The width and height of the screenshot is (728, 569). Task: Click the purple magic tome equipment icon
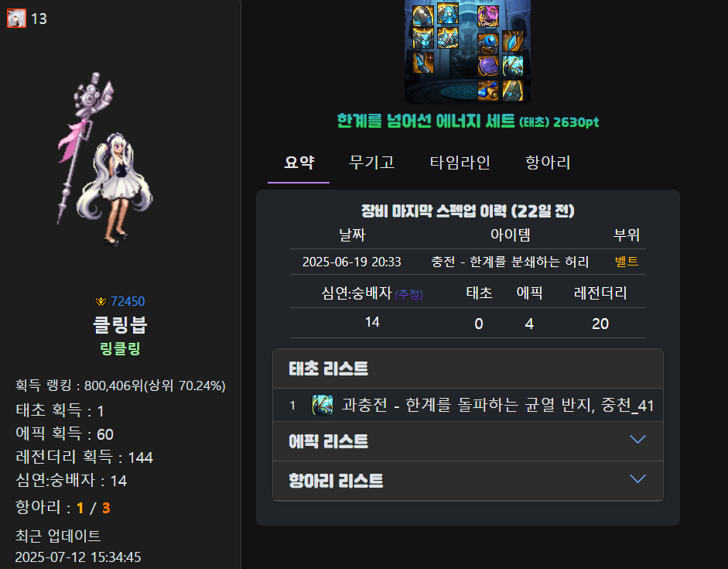[488, 66]
